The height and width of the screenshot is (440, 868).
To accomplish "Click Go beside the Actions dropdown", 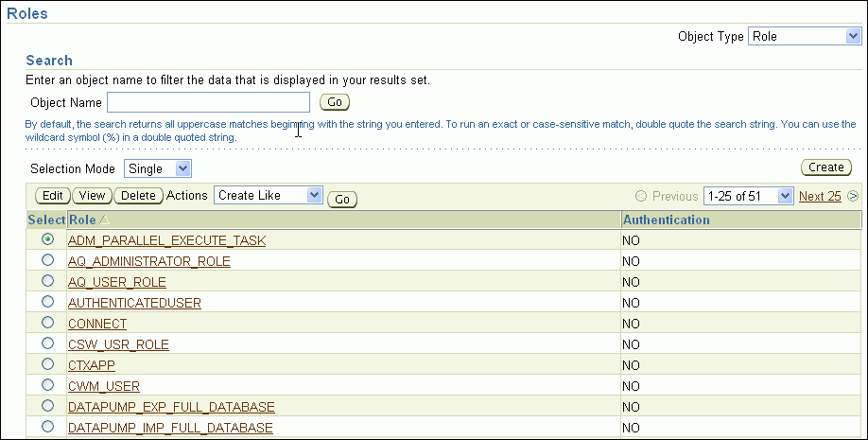I will (341, 199).
